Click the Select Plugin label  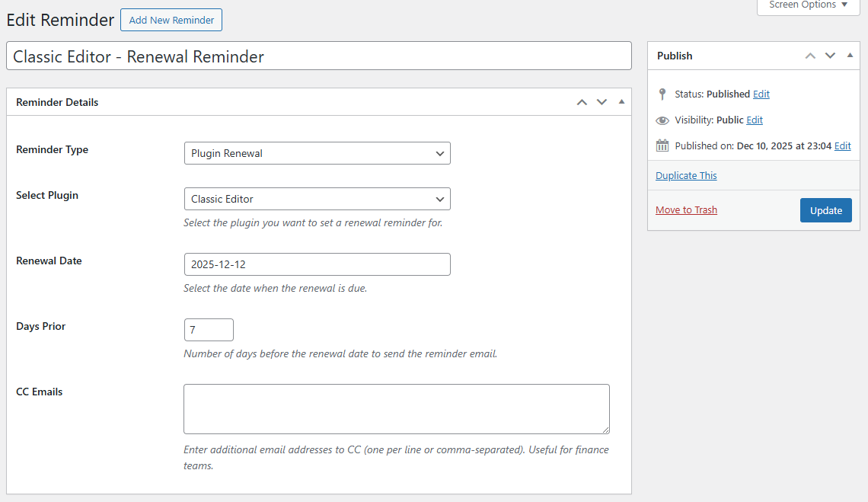[47, 195]
